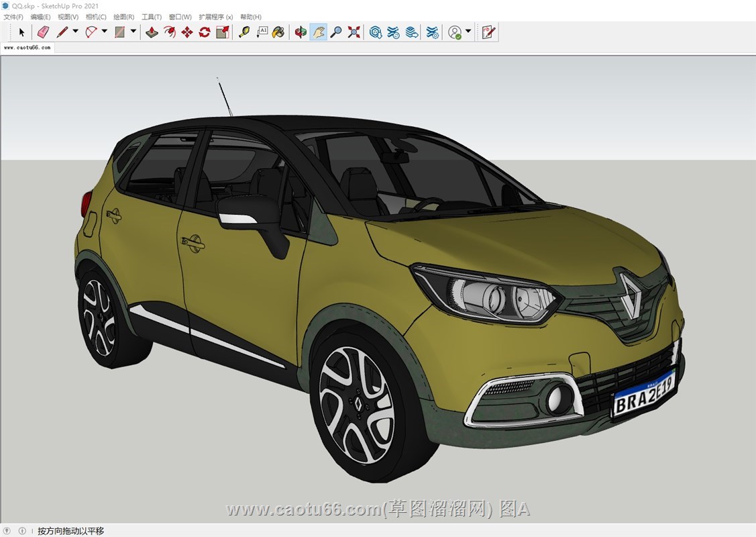756x537 pixels.
Task: Select the Zoom magnifier tool
Action: 336,32
